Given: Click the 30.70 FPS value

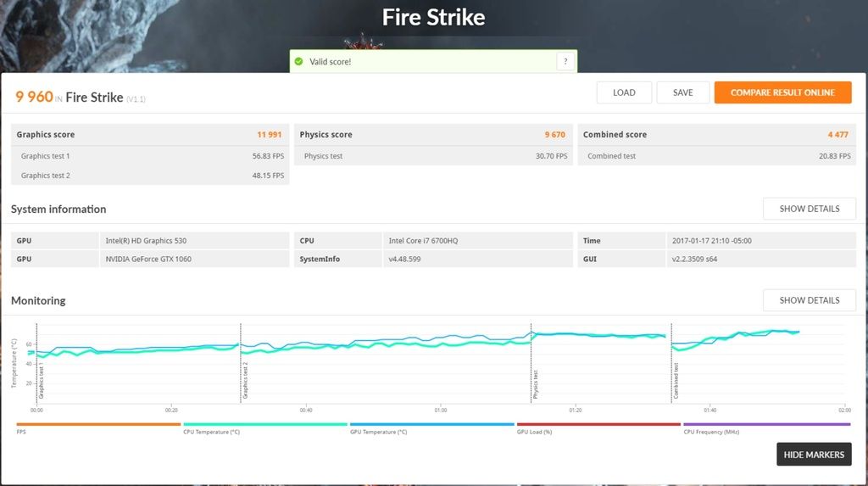Looking at the screenshot, I should [551, 156].
